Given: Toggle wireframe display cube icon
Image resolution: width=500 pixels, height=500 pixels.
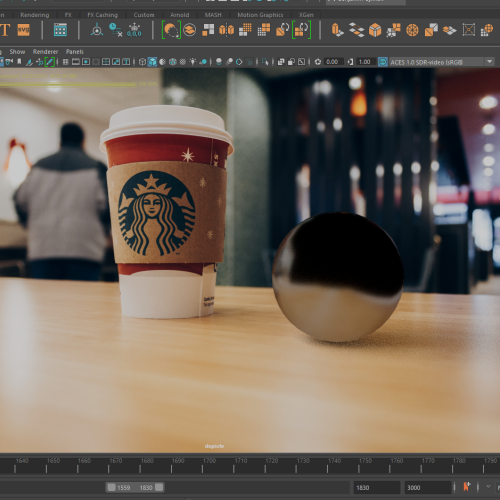Looking at the screenshot, I should click(142, 62).
